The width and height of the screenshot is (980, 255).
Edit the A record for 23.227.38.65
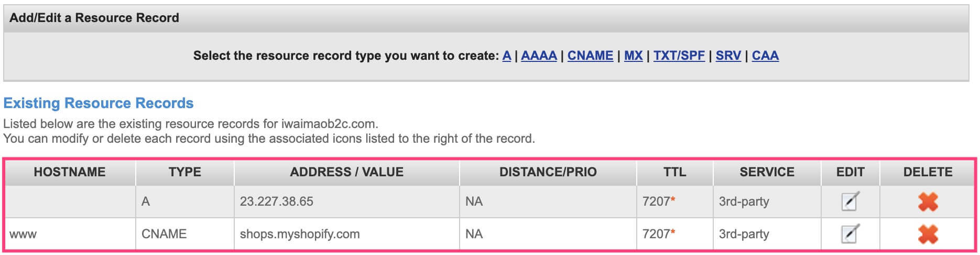click(850, 201)
